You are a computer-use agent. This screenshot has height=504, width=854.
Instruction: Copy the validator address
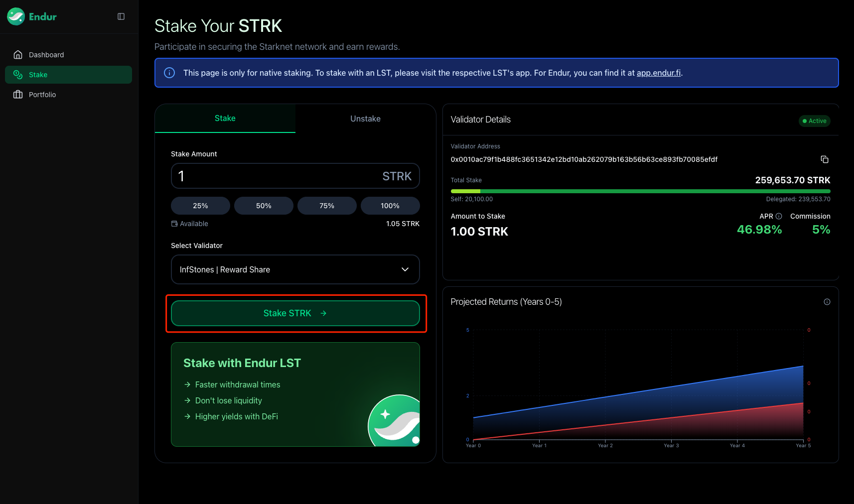pyautogui.click(x=825, y=159)
